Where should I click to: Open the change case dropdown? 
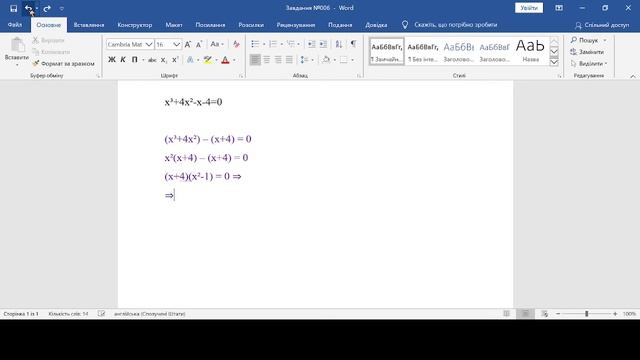coord(217,44)
